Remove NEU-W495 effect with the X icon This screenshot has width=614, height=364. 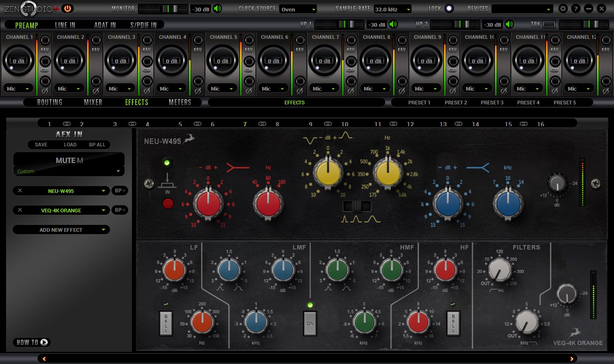coord(20,190)
